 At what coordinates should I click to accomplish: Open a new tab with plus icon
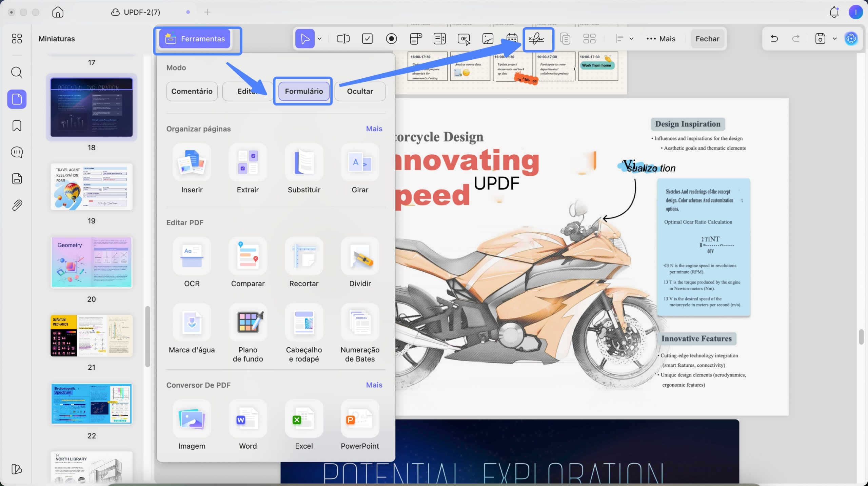pyautogui.click(x=207, y=12)
